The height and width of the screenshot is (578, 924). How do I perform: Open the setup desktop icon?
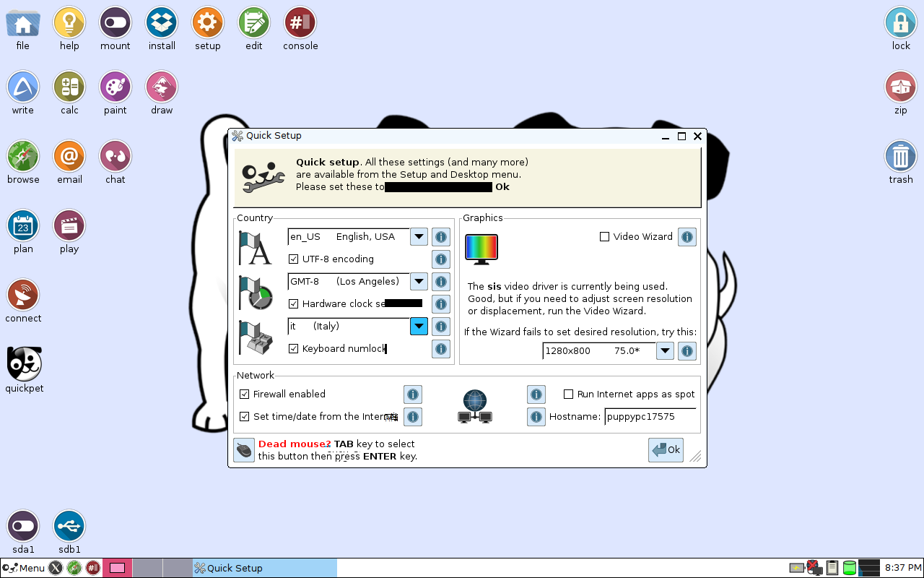207,23
